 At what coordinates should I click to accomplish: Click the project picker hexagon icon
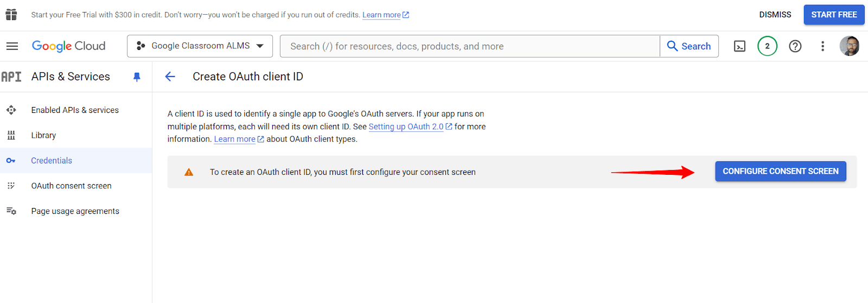click(x=141, y=46)
